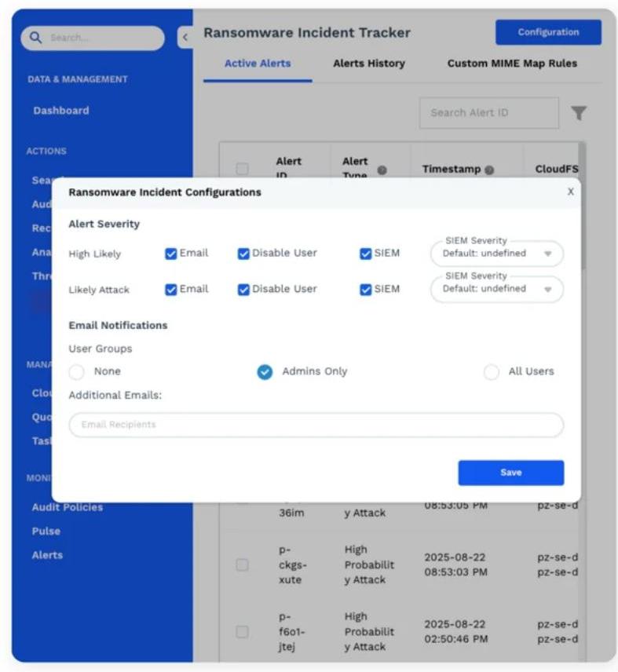The width and height of the screenshot is (618, 672).
Task: Click the Save button
Action: [x=511, y=473]
